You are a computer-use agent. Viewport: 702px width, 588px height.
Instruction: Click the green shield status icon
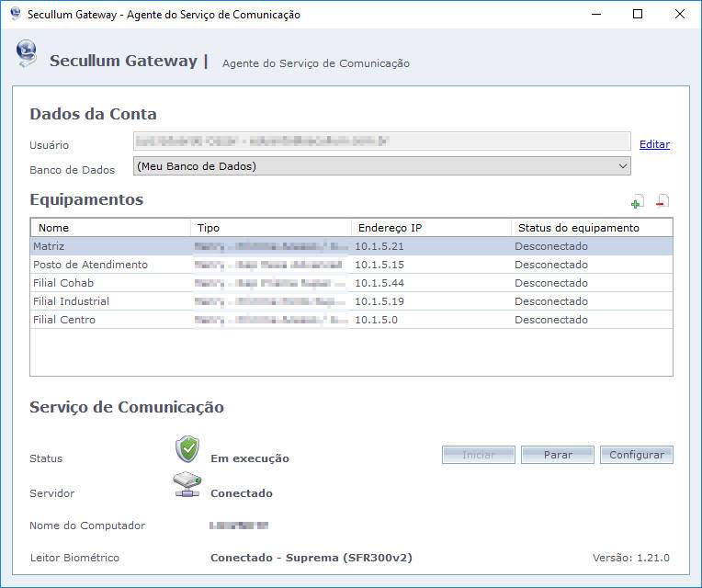tap(187, 449)
